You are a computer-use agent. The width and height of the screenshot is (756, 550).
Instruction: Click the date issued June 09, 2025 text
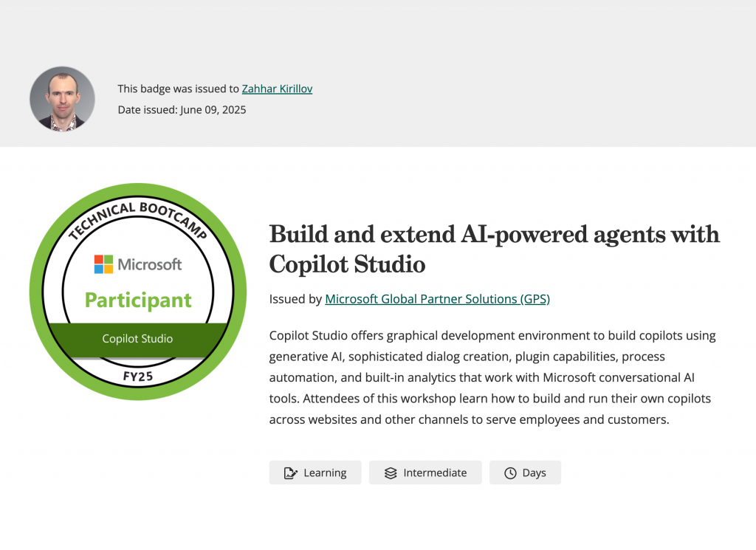182,110
